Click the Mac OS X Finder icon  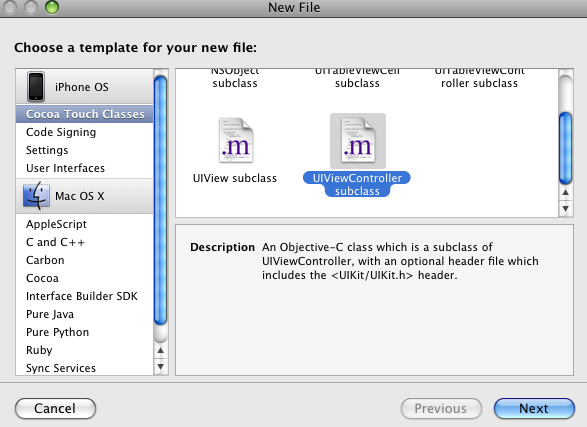click(36, 196)
